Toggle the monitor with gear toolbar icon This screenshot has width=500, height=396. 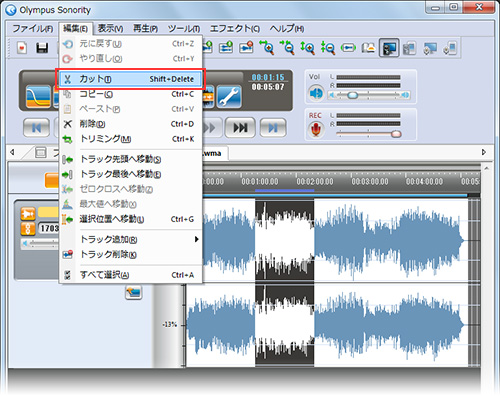tap(430, 48)
